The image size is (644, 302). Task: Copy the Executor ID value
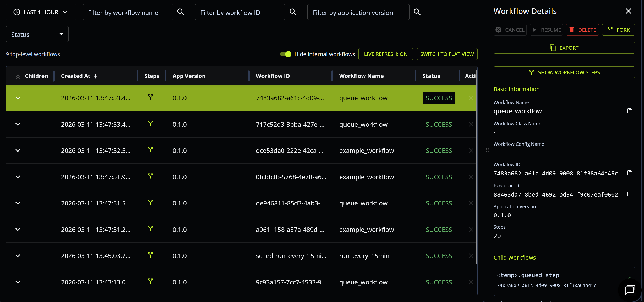pyautogui.click(x=630, y=194)
